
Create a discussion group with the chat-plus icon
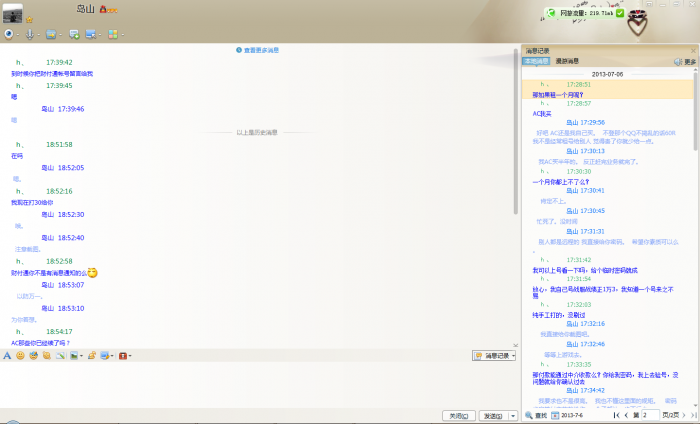[x=74, y=34]
